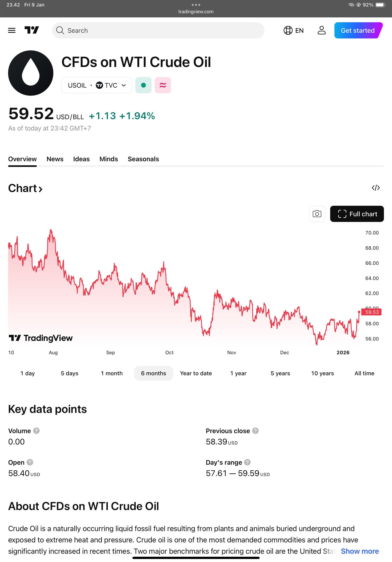
Task: Click the globe language icon
Action: 288,30
